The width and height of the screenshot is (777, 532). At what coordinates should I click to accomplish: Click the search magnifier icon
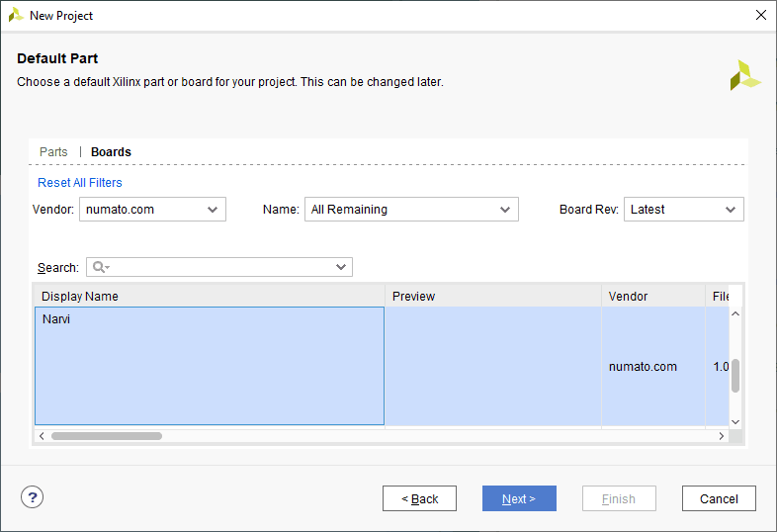(x=99, y=267)
